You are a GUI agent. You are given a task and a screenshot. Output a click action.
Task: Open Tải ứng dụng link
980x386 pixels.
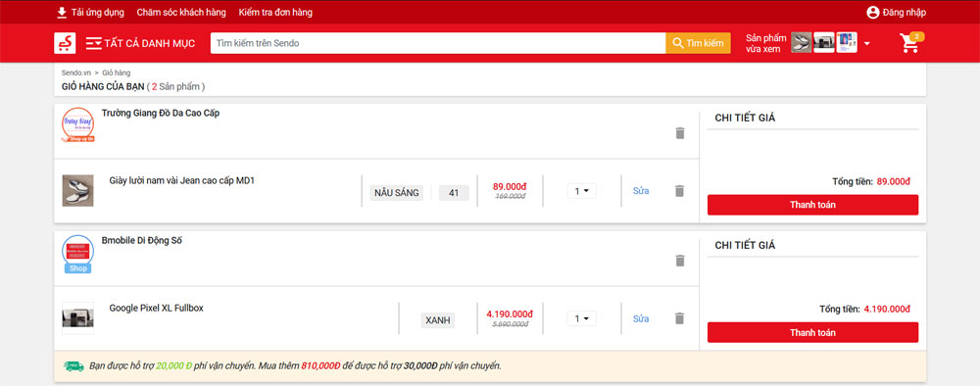point(97,12)
